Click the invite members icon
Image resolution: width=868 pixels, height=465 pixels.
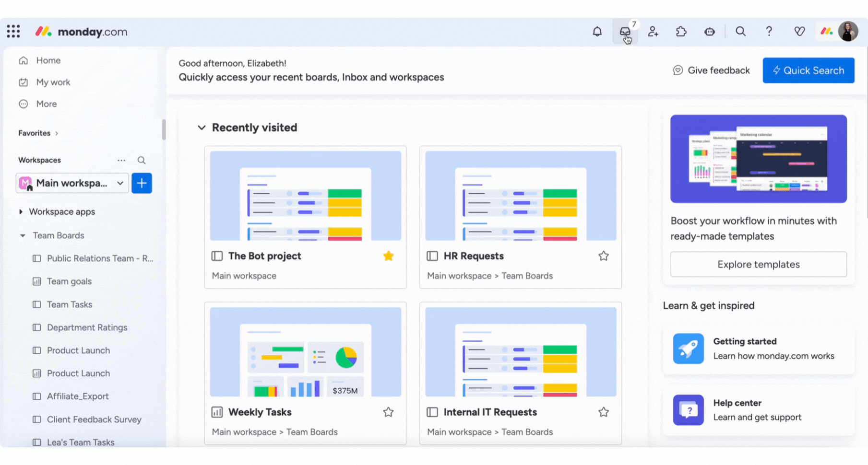click(653, 32)
